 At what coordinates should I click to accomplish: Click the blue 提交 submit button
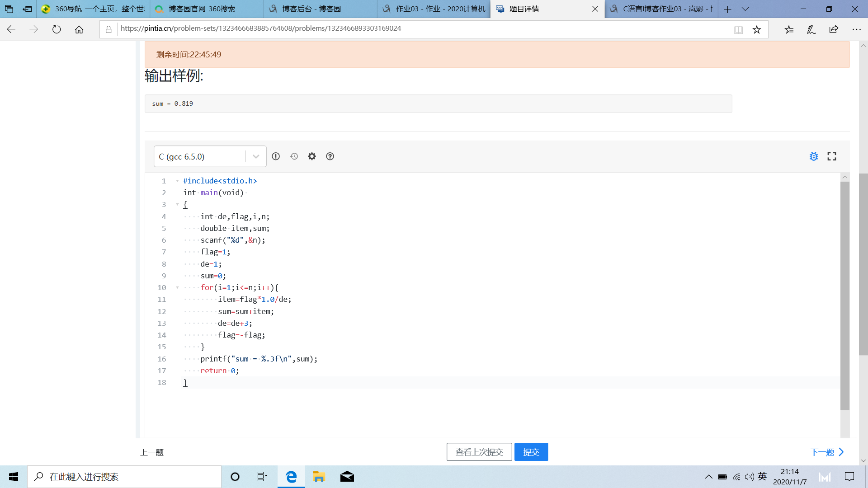click(x=531, y=452)
